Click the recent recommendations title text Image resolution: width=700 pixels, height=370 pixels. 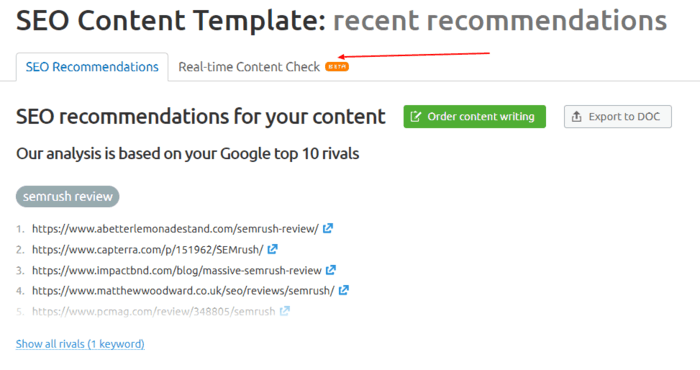500,21
